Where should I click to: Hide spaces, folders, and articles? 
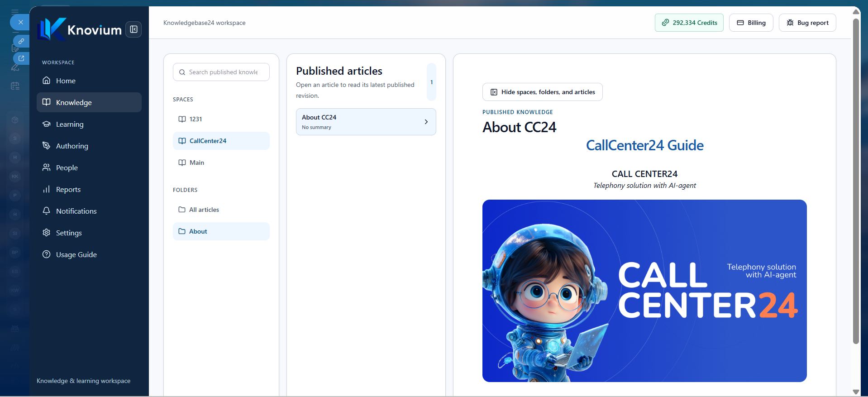pyautogui.click(x=543, y=92)
